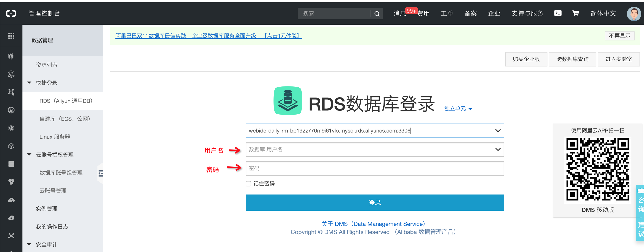Open the 独立单元 dropdown
The width and height of the screenshot is (644, 252).
coord(458,108)
